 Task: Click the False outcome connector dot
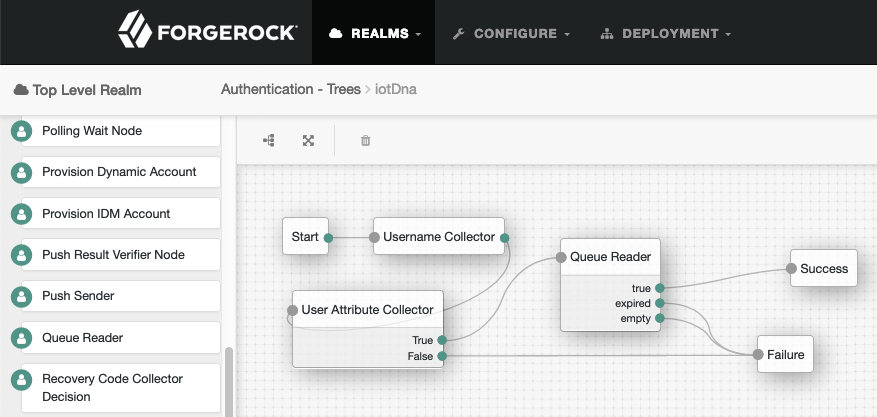click(x=442, y=356)
